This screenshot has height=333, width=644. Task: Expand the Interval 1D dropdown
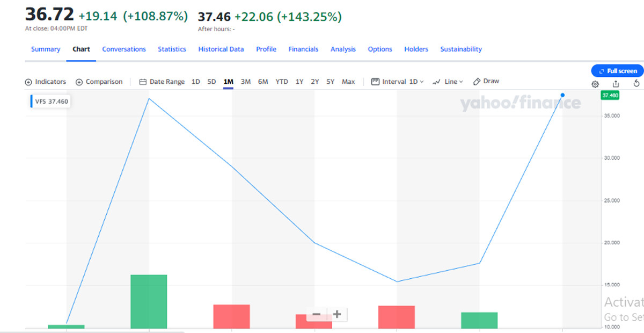tap(398, 82)
